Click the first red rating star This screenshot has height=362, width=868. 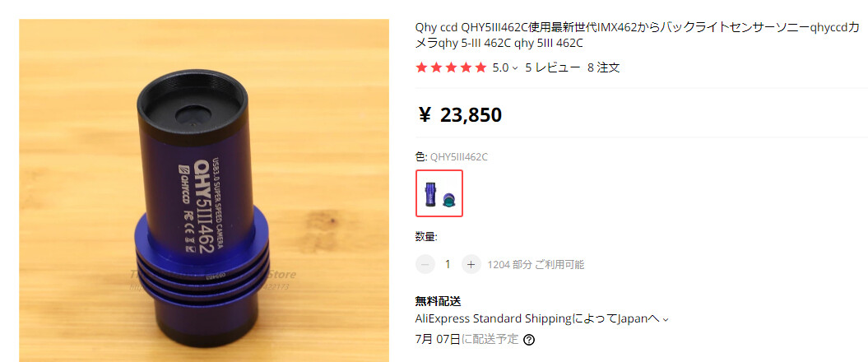point(422,68)
